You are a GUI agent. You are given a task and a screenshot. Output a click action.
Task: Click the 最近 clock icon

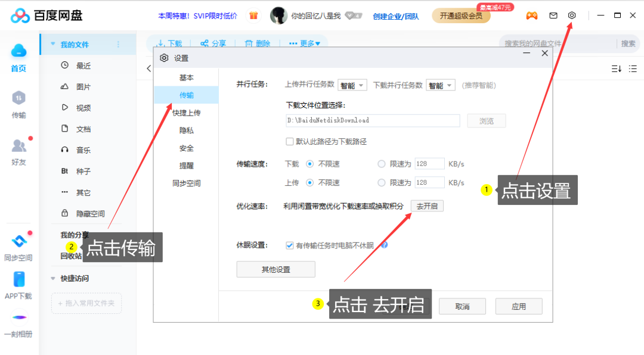click(x=64, y=65)
